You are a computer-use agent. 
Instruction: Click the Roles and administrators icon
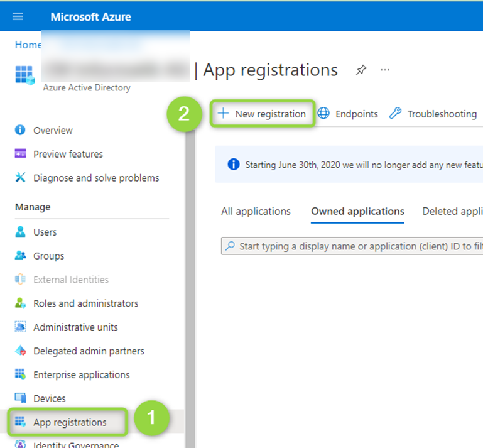point(20,303)
